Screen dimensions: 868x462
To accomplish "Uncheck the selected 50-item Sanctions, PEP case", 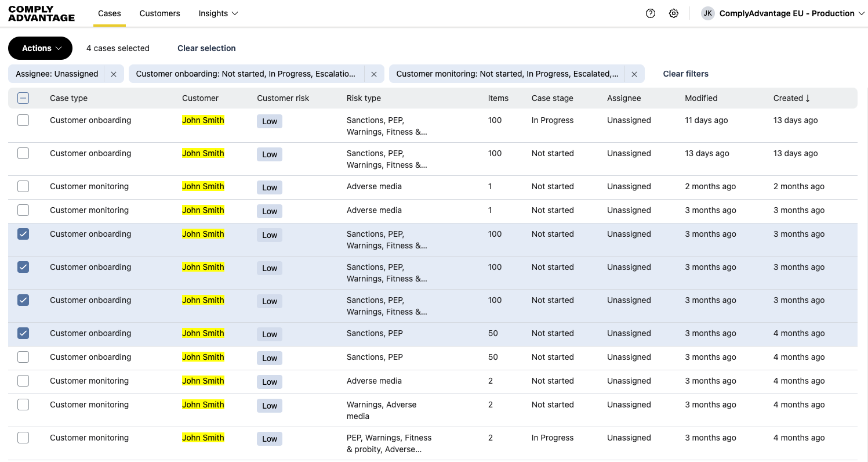I will pos(23,333).
